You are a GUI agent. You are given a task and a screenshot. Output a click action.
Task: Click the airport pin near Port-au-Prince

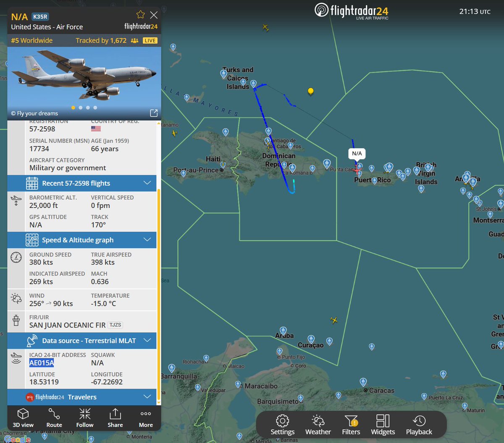click(x=224, y=164)
